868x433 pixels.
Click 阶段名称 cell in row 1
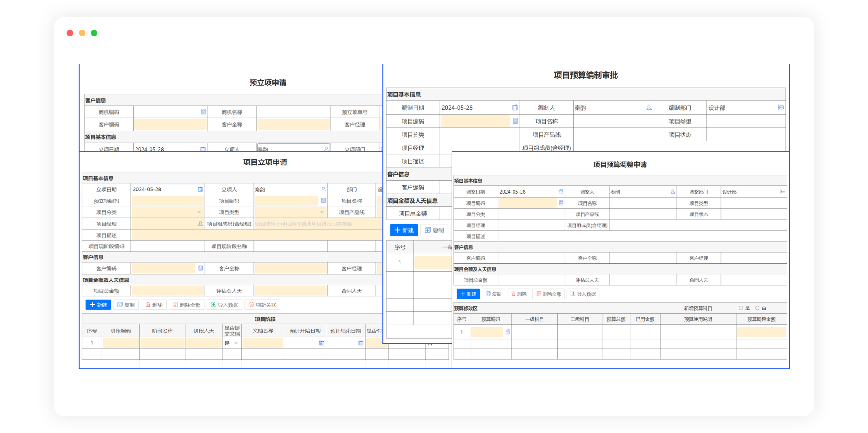(x=162, y=343)
